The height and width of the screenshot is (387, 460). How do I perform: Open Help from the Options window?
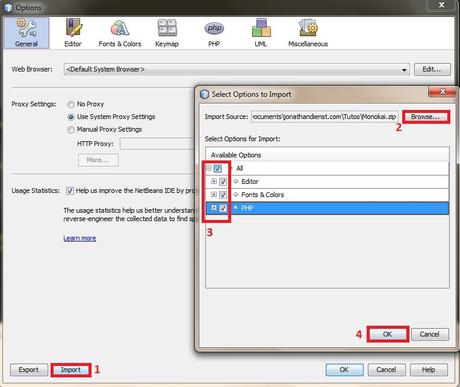[429, 370]
